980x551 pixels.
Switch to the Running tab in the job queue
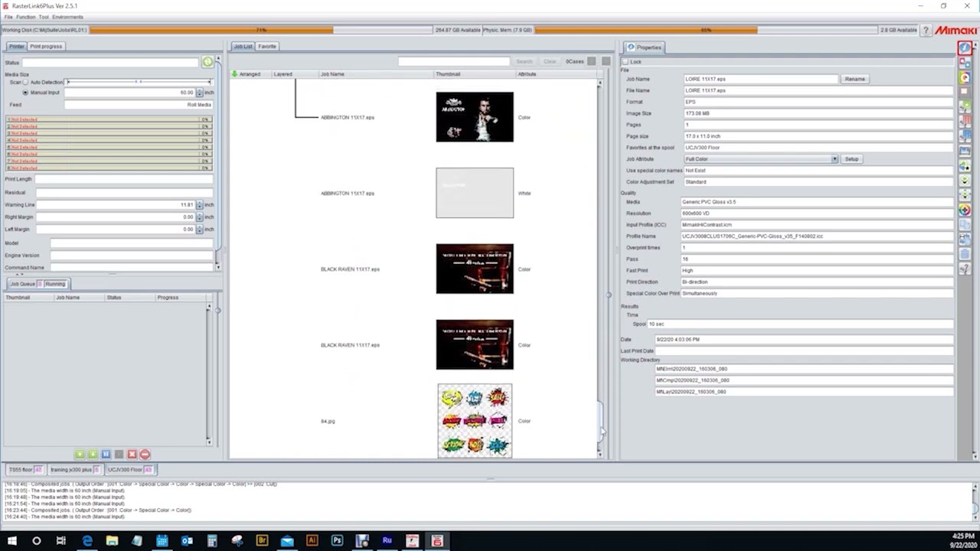(55, 284)
